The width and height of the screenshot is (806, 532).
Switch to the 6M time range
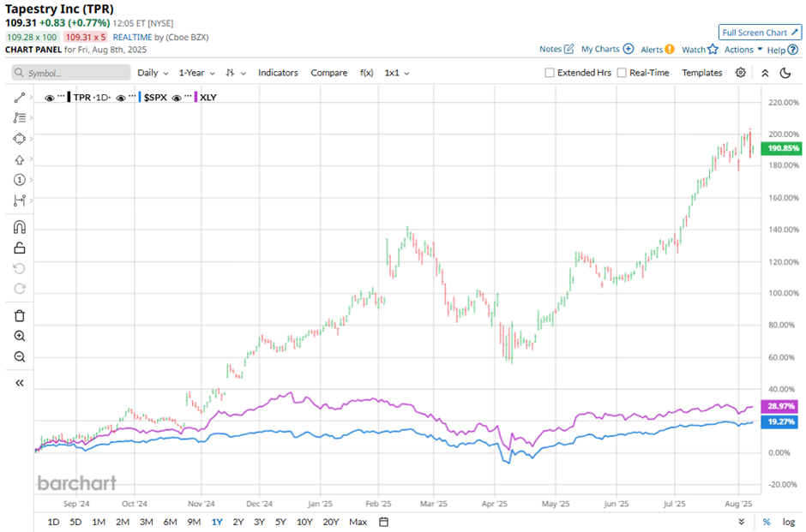(x=170, y=522)
